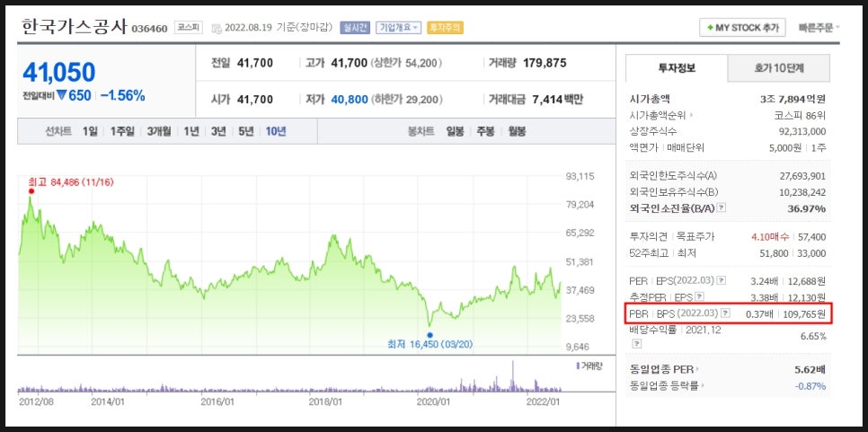This screenshot has height=432, width=868.
Task: Click the 상장주식수 value 92,313,000
Action: tap(802, 132)
